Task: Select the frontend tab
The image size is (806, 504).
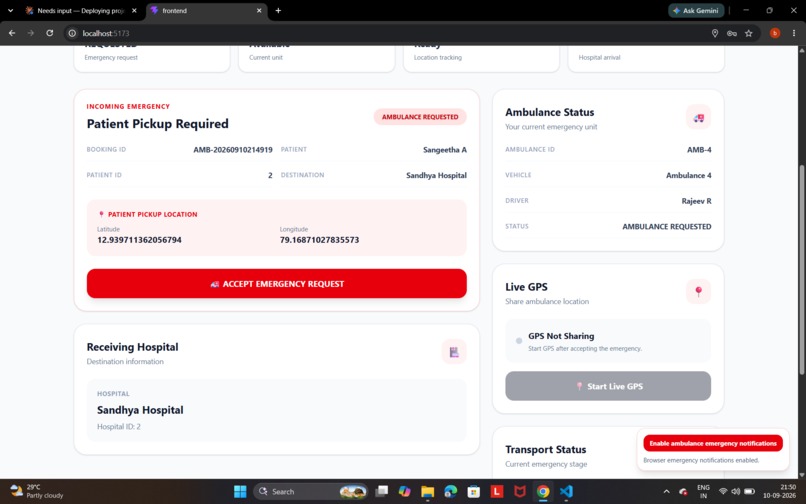Action: 206,10
